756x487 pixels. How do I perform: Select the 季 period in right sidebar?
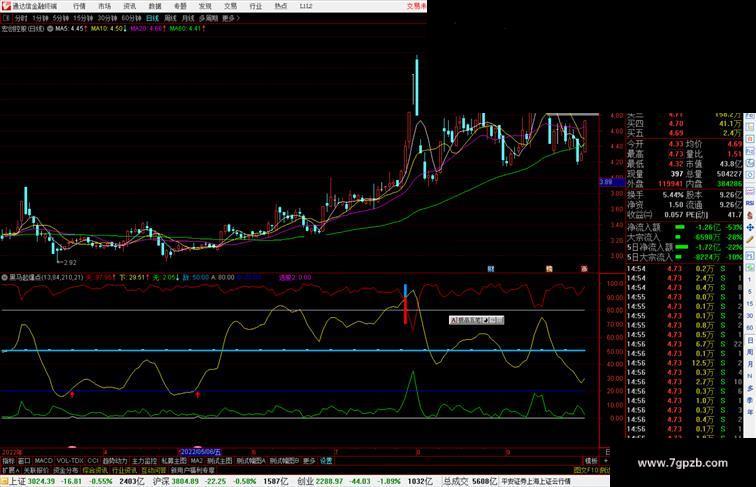(750, 400)
